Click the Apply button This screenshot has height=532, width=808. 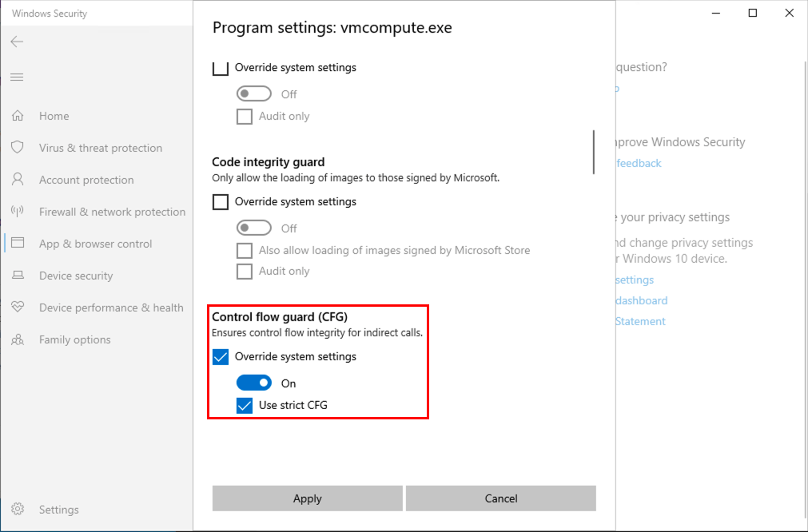(x=308, y=498)
